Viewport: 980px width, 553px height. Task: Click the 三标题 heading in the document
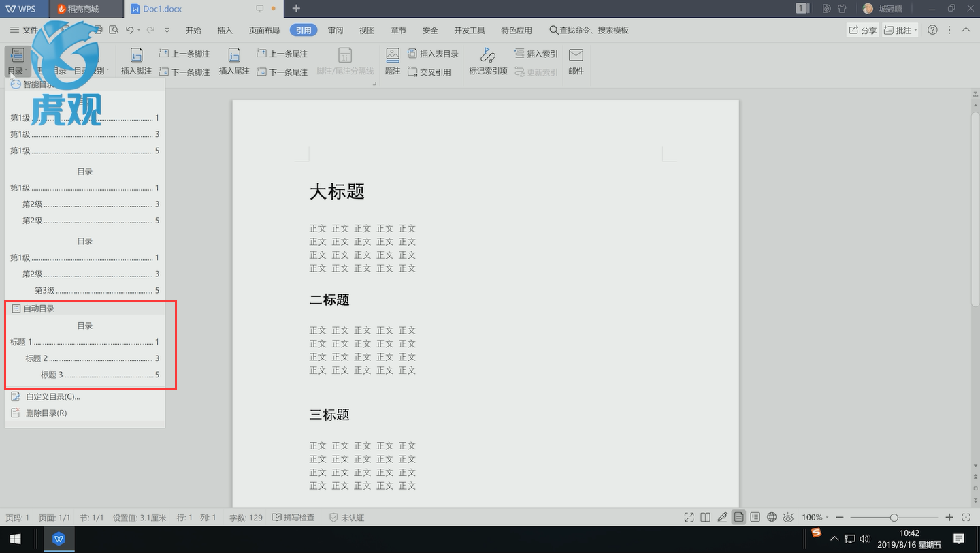[329, 415]
